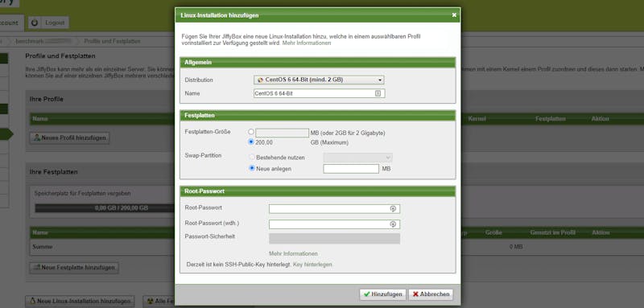Viewport: 644px width, 308px height.
Task: Open Mehr Informationen link below password strength
Action: tap(293, 253)
